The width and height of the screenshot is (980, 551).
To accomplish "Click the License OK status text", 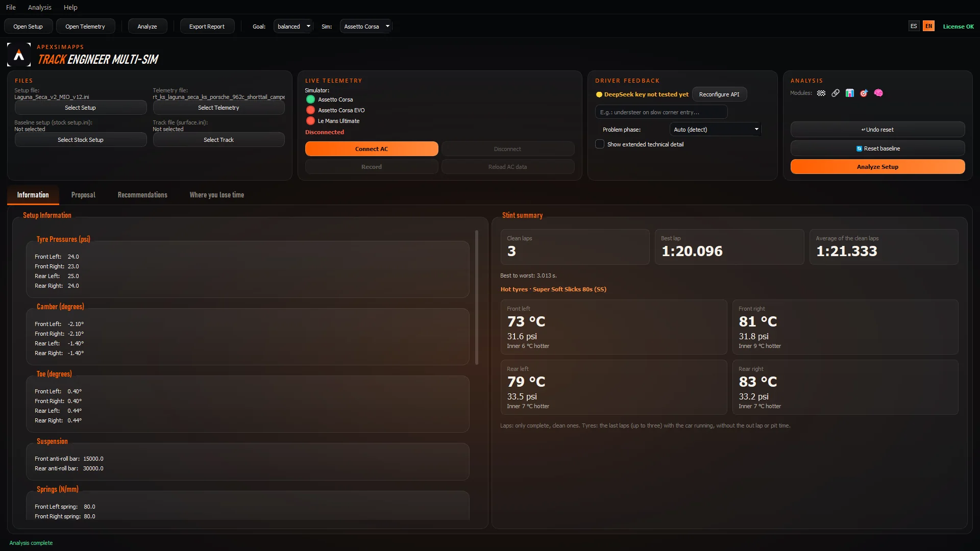I will [x=958, y=27].
